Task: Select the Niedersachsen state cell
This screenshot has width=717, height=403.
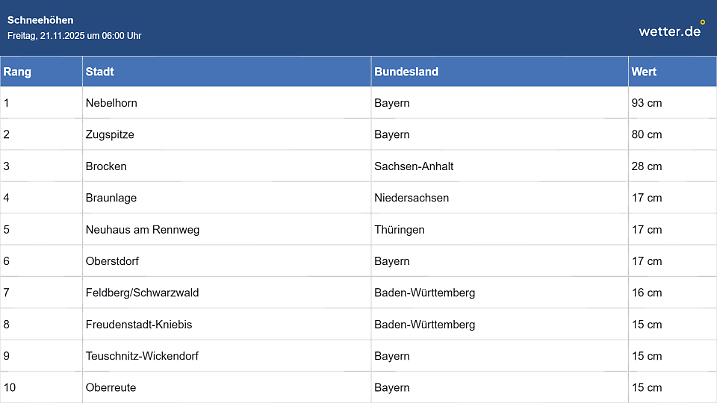Action: (x=411, y=198)
